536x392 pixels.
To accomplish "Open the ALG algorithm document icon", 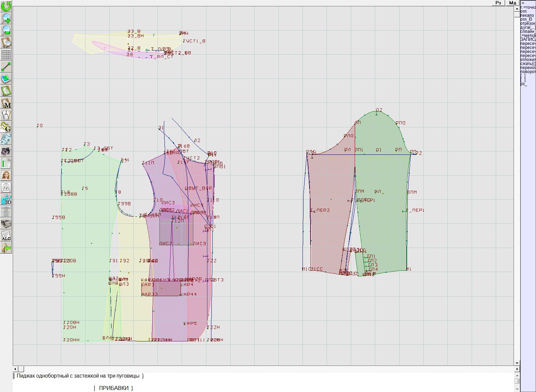I will 6,236.
